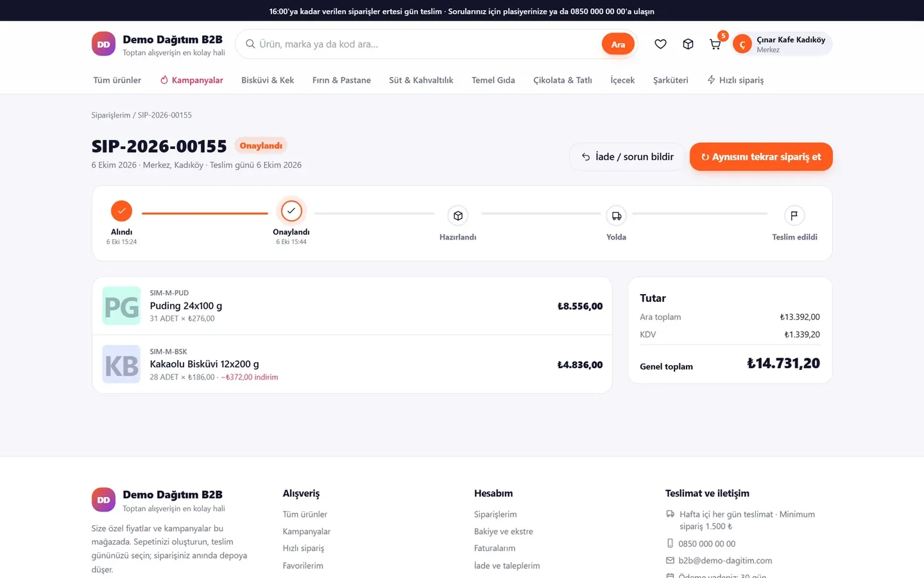Click the Demo Dağıtım B2B header logo
Image resolution: width=924 pixels, height=578 pixels.
pyautogui.click(x=158, y=44)
